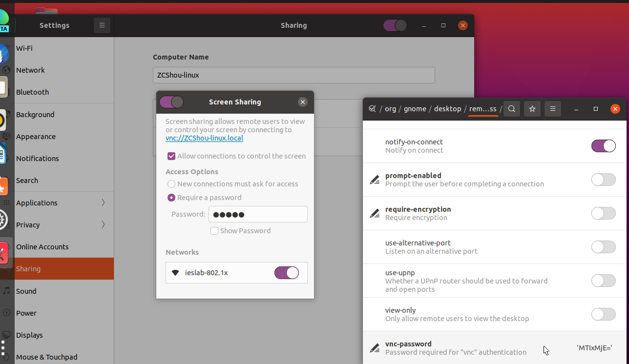This screenshot has width=629, height=364.
Task: Select Require a password option
Action: point(171,198)
